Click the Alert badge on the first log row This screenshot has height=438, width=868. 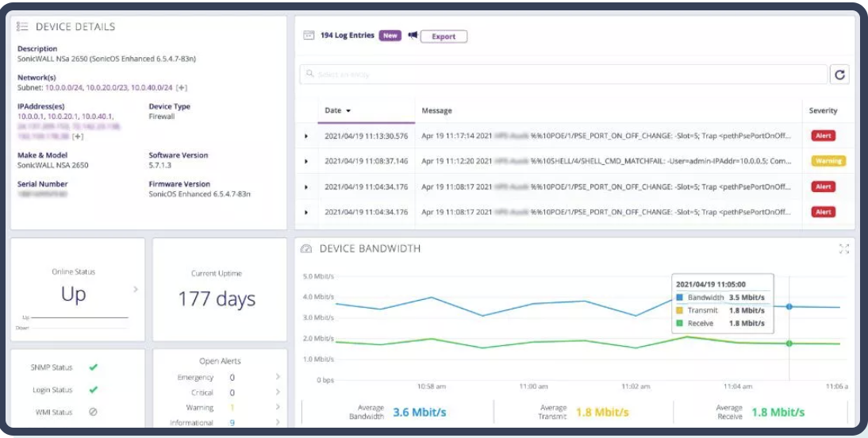point(823,136)
